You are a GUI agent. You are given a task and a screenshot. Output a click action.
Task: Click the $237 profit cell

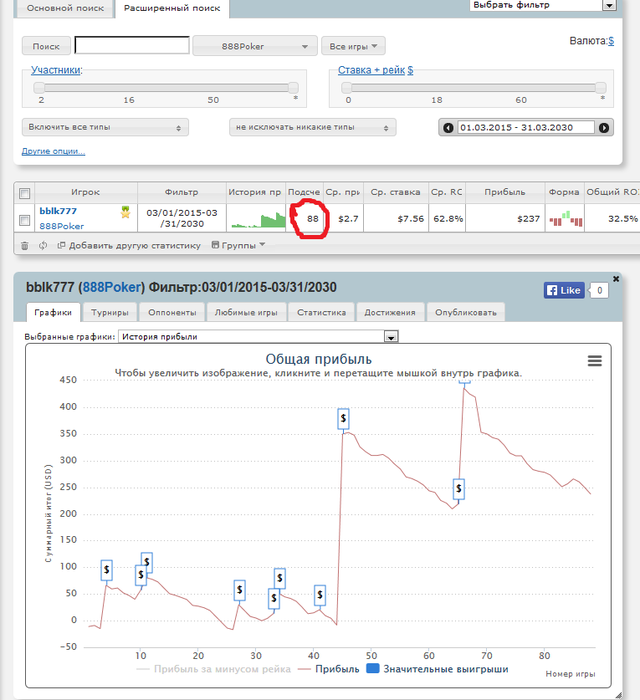click(505, 219)
